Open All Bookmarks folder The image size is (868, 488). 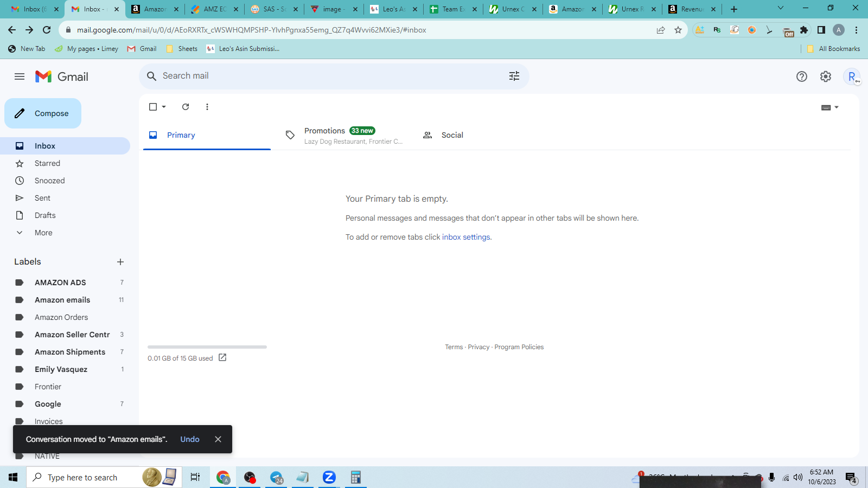[x=833, y=49]
